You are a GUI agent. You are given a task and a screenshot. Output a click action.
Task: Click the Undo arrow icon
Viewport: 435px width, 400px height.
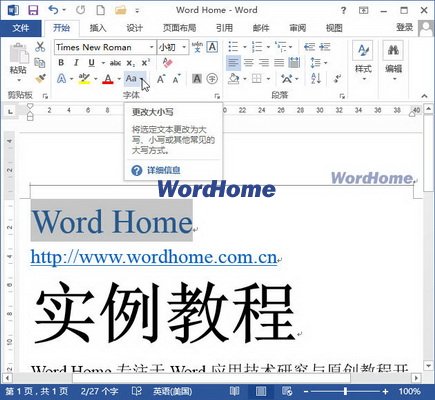pos(53,10)
